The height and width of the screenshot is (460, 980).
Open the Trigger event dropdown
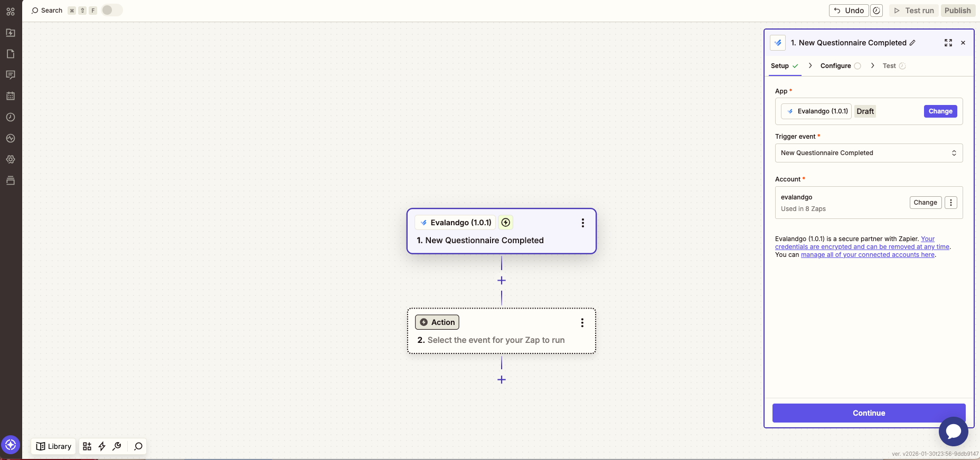869,153
